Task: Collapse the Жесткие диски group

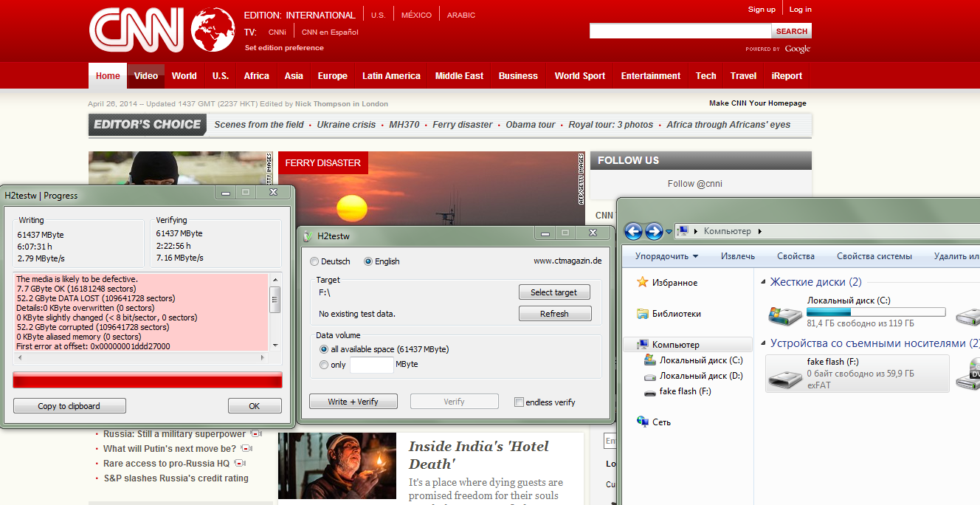Action: [x=764, y=282]
